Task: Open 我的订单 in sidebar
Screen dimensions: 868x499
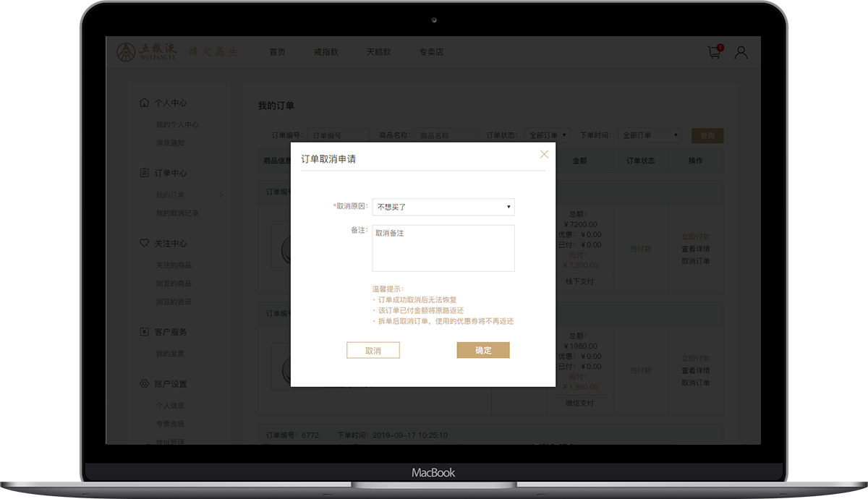Action: click(171, 195)
